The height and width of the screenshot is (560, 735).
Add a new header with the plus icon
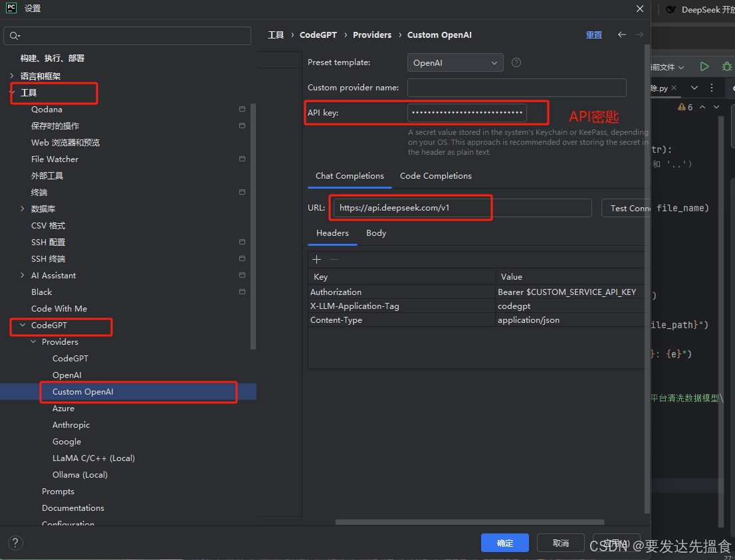(317, 260)
